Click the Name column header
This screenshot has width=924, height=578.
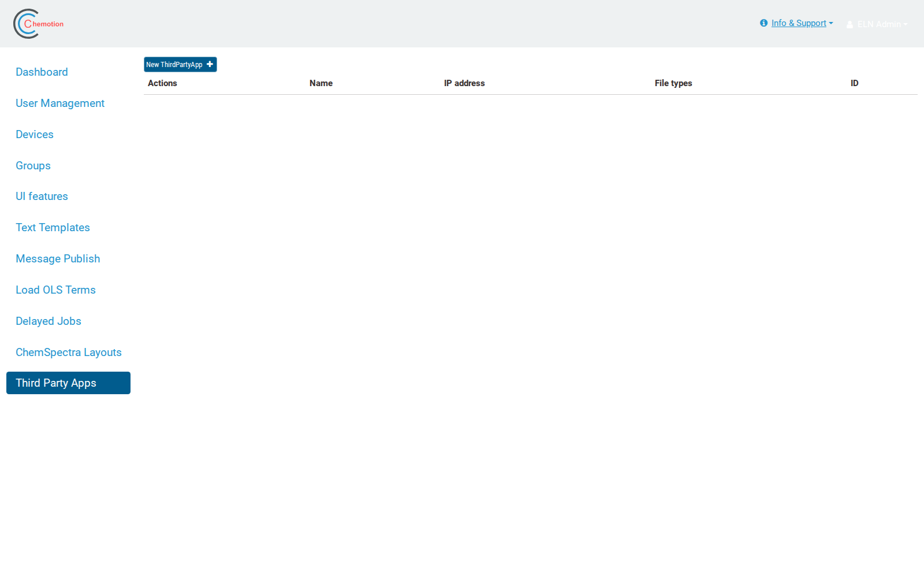point(321,83)
